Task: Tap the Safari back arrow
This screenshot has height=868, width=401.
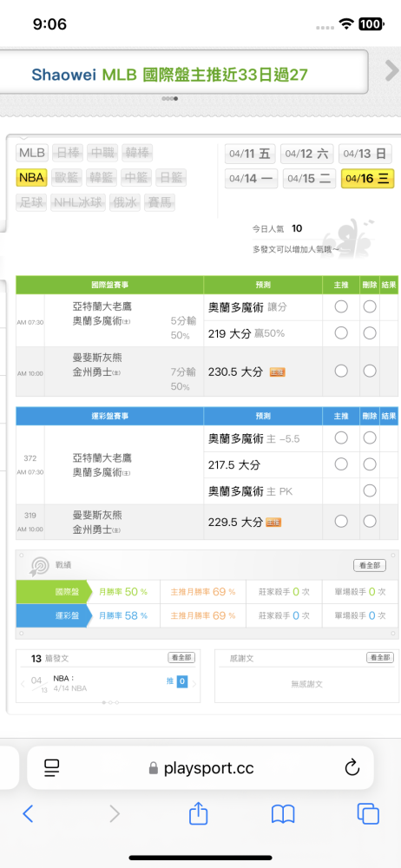Action: pos(28,813)
